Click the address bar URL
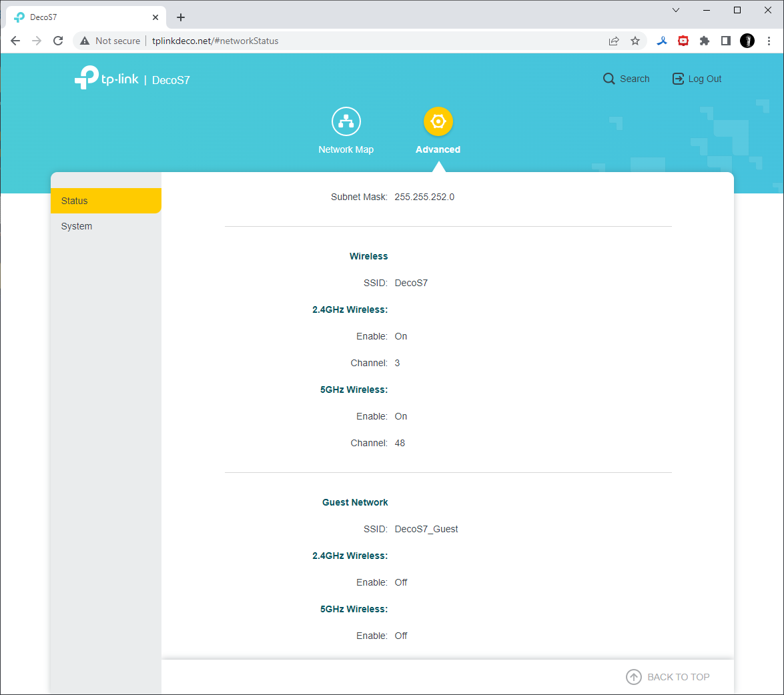 215,41
